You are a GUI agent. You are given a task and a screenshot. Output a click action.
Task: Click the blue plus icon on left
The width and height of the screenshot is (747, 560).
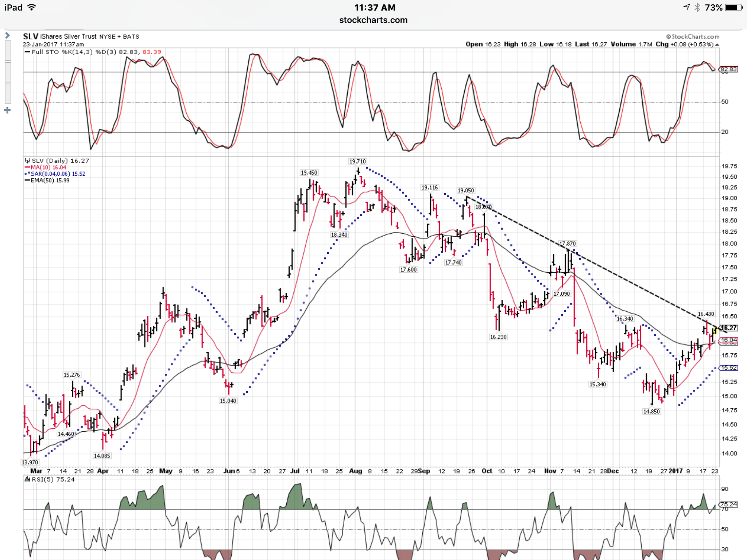[x=7, y=110]
